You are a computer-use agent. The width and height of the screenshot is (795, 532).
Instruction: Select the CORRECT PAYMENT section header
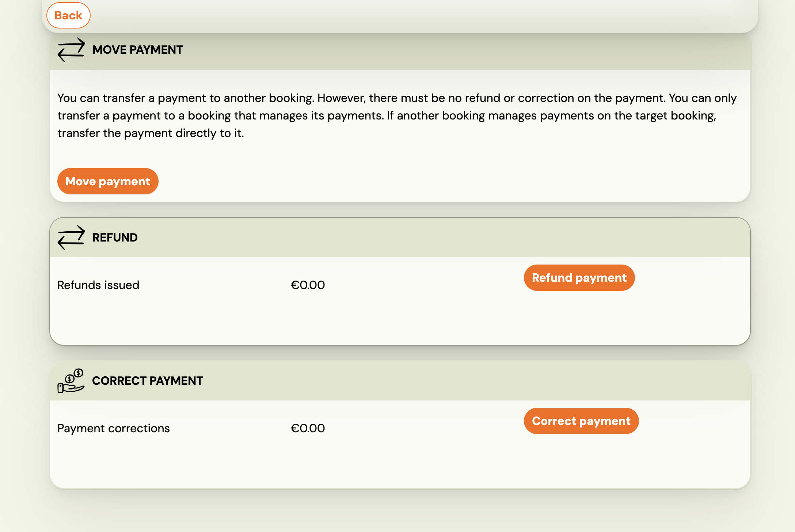point(148,380)
